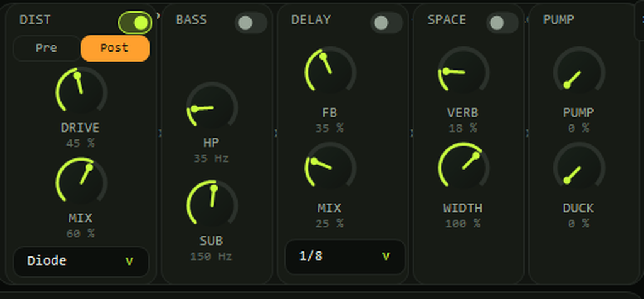Click the PUMP section title
This screenshot has width=644, height=299.
tap(558, 19)
